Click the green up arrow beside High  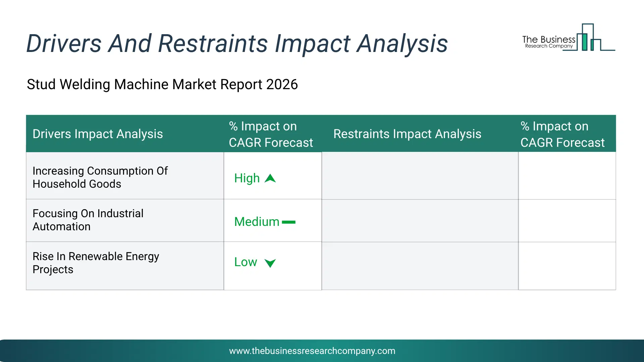(x=270, y=178)
